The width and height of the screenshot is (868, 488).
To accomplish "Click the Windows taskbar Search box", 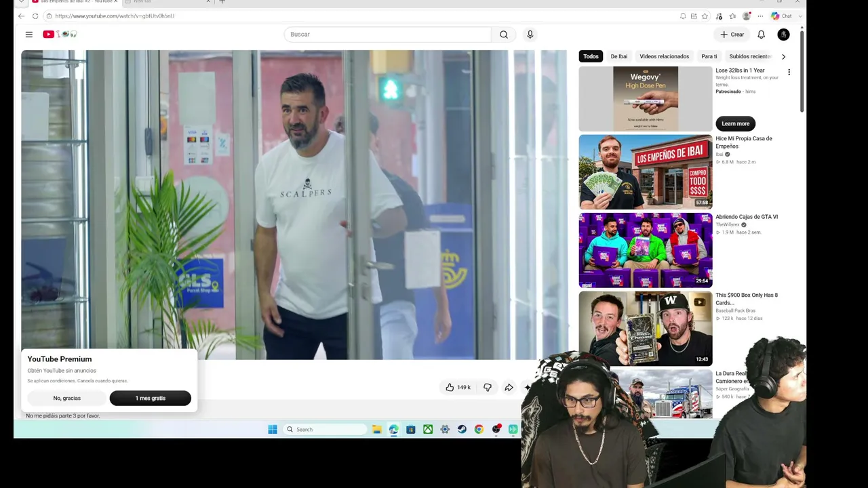I will 324,429.
